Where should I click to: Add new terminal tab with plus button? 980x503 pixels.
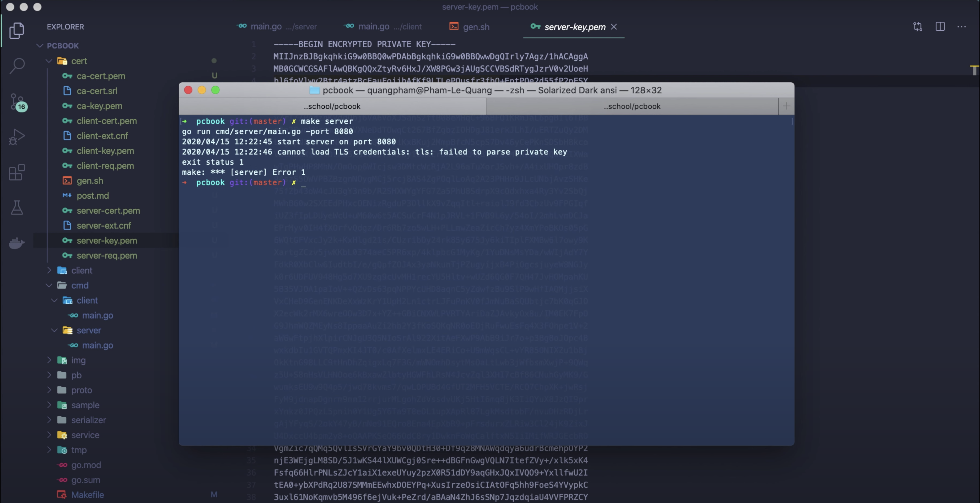[x=786, y=106]
